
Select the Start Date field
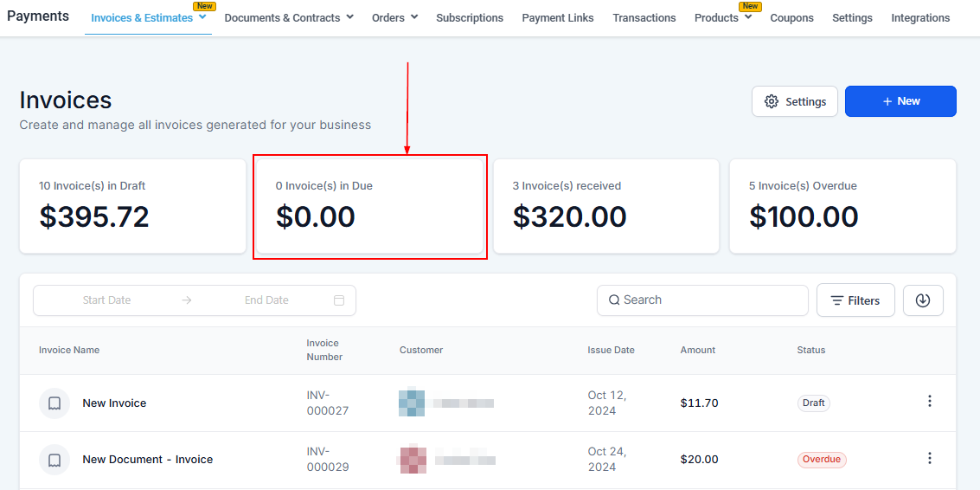click(106, 300)
